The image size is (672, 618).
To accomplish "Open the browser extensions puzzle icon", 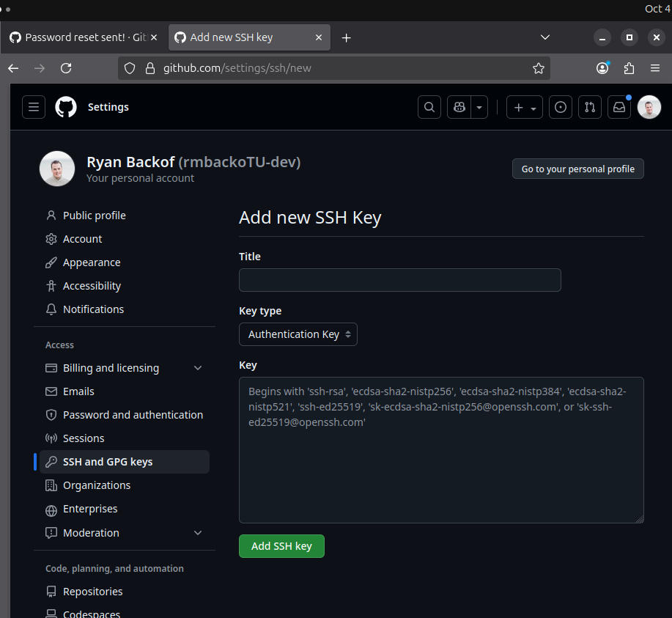I will point(629,68).
